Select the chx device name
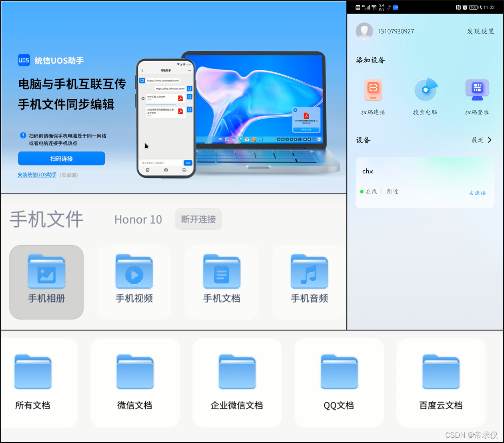504x443 pixels. [367, 171]
